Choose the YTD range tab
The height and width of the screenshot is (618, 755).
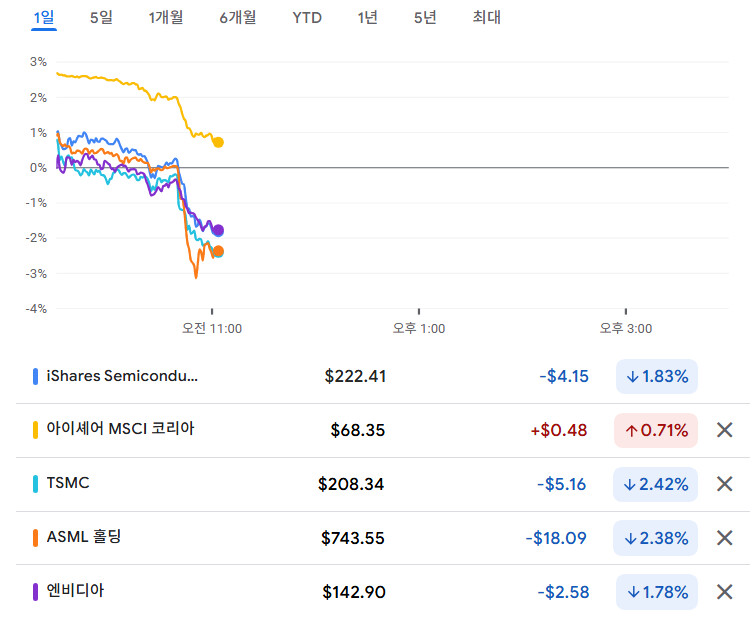[307, 17]
